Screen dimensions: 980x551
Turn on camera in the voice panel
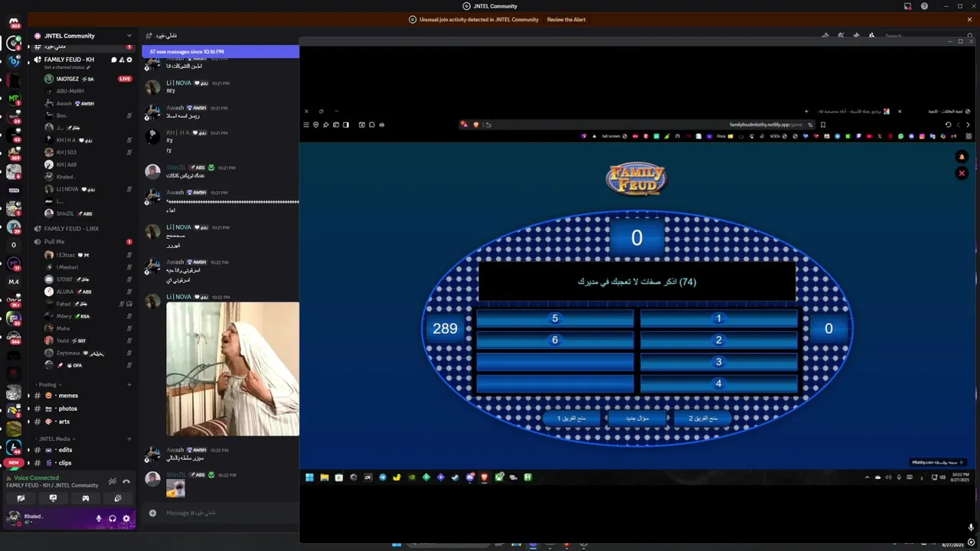coord(21,498)
